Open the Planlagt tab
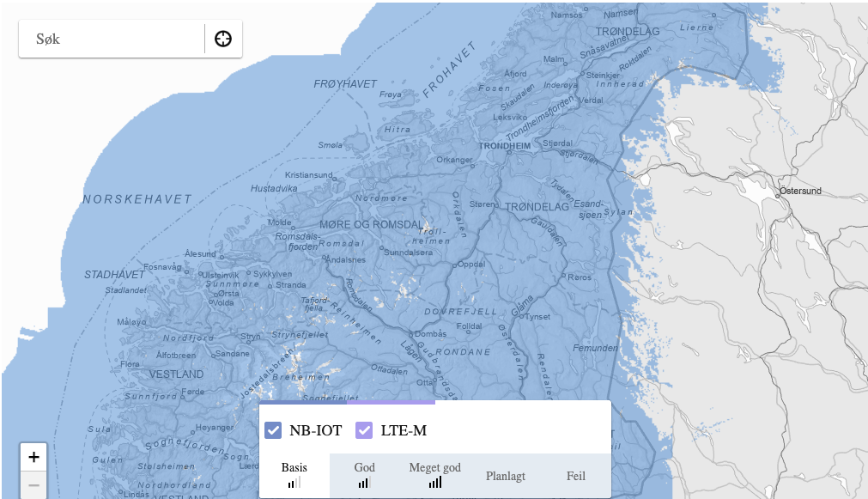The image size is (868, 499). click(x=506, y=476)
